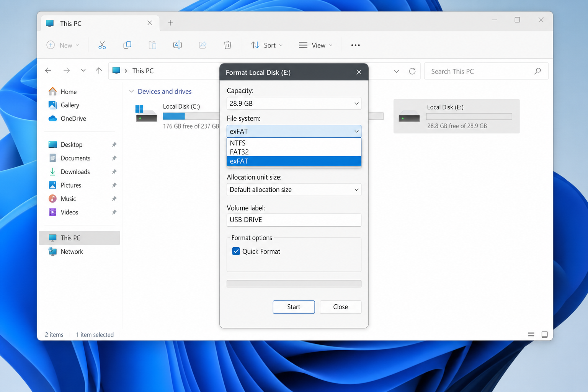
Task: Open the New dropdown in toolbar
Action: (x=63, y=45)
